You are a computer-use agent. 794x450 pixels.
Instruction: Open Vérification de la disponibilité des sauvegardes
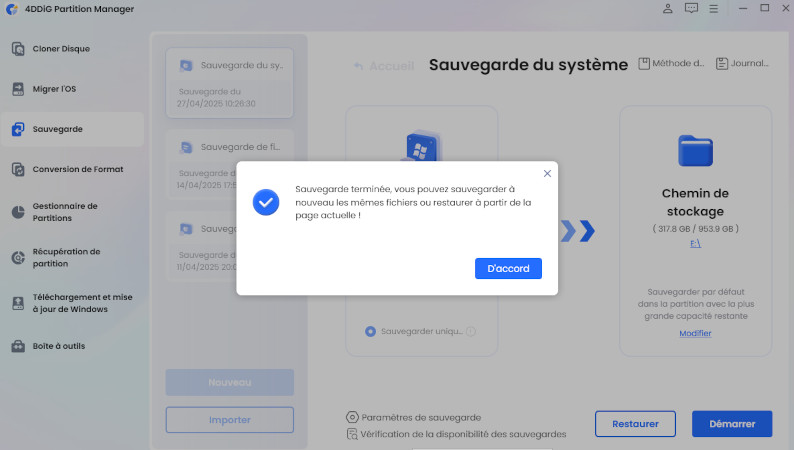(x=456, y=434)
